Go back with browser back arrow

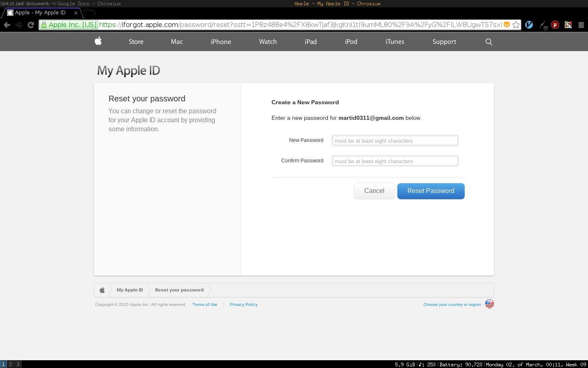(7, 25)
